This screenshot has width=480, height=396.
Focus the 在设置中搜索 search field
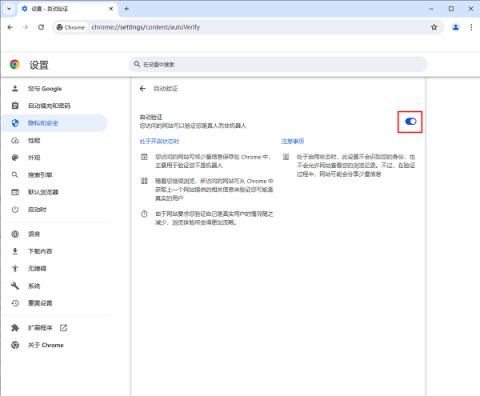click(x=278, y=64)
